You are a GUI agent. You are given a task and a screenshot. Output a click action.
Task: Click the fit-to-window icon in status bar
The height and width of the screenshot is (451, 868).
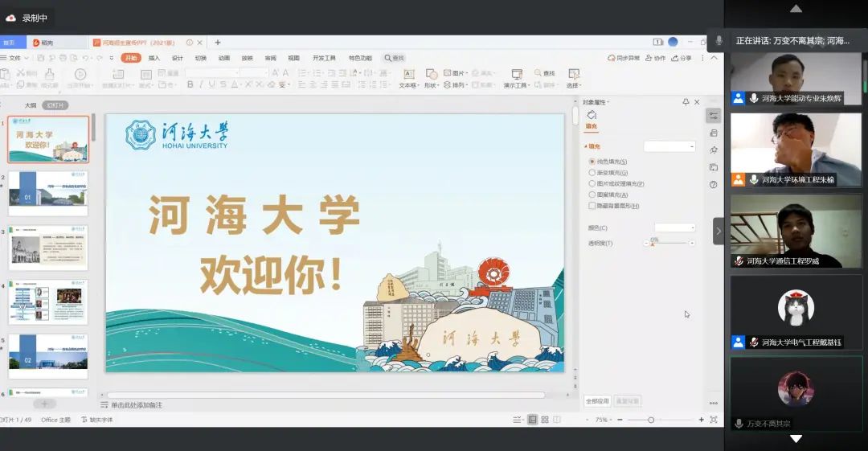click(713, 420)
